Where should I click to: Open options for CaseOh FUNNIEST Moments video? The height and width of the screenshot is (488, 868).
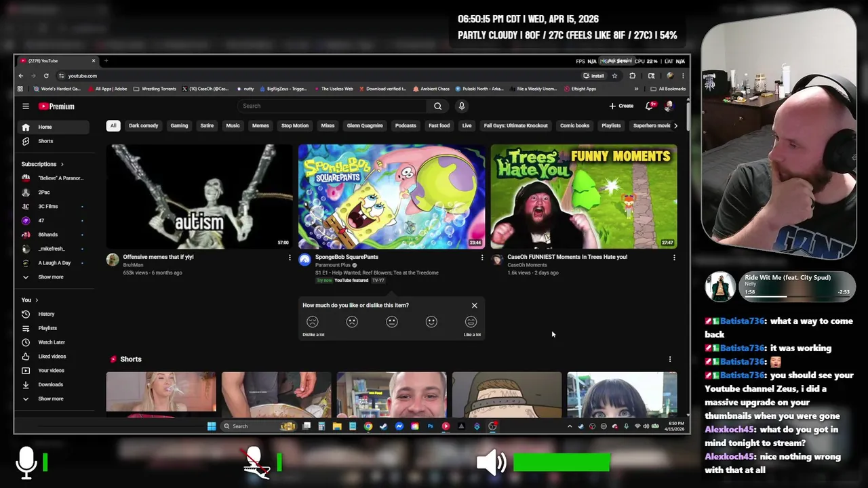click(674, 258)
